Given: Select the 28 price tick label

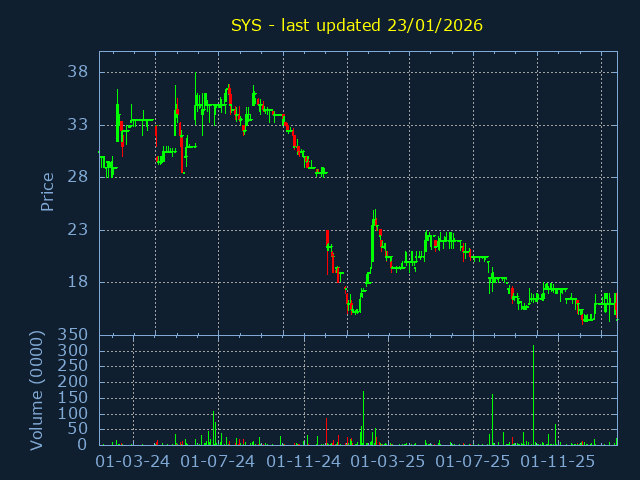Looking at the screenshot, I should pyautogui.click(x=79, y=177).
